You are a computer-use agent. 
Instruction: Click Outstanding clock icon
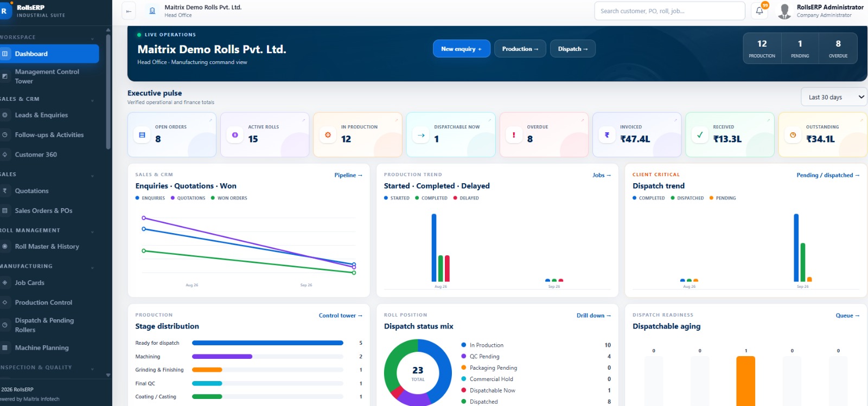coord(793,135)
